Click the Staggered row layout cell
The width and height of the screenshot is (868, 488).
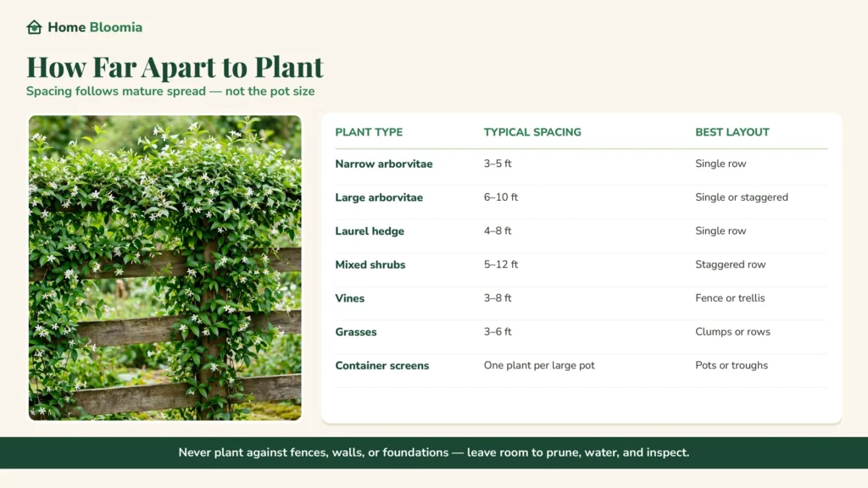coord(730,264)
